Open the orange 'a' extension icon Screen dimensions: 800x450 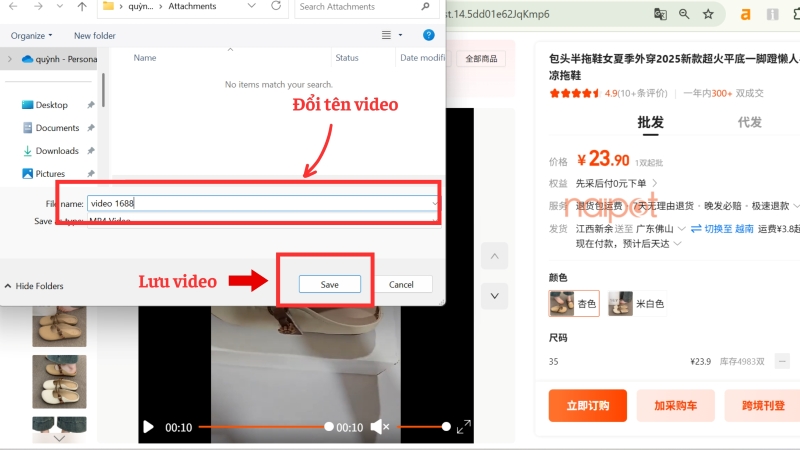pos(745,14)
